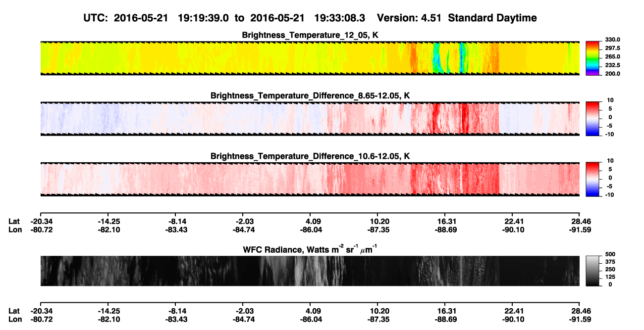Click latitude 10.20 under the WFC Radiance panel
Viewport: 644px width, 330px height.
click(x=378, y=312)
